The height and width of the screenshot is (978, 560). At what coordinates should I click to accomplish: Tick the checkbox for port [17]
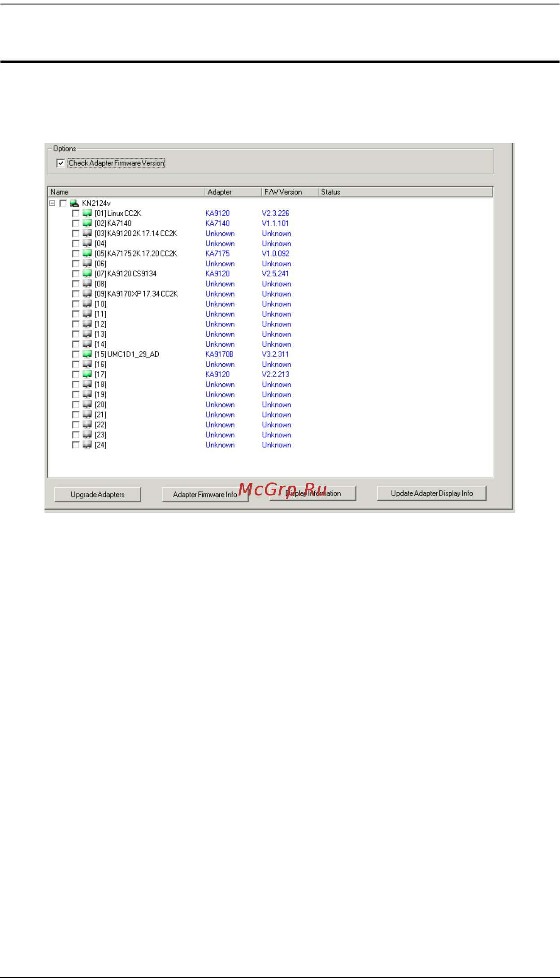click(x=75, y=374)
